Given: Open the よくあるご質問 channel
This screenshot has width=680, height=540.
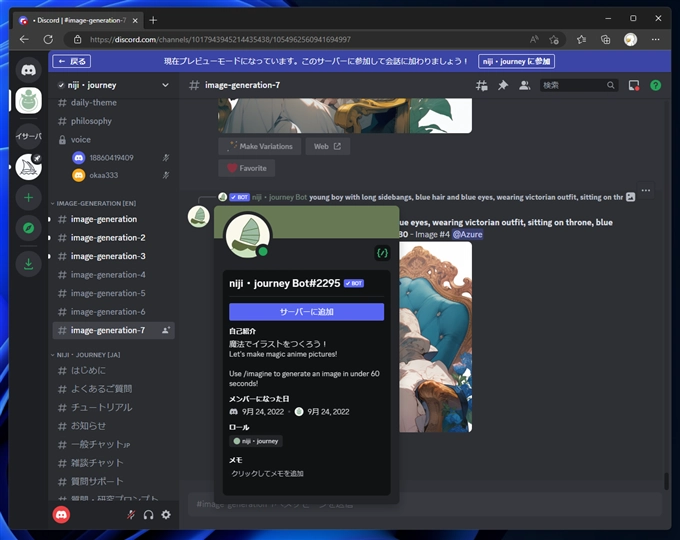Looking at the screenshot, I should [x=114, y=389].
